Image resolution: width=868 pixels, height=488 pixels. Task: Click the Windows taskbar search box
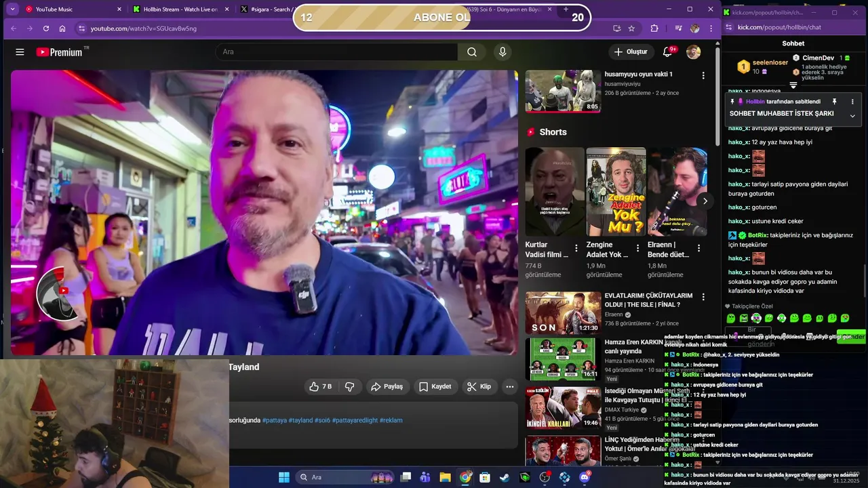[x=346, y=477]
